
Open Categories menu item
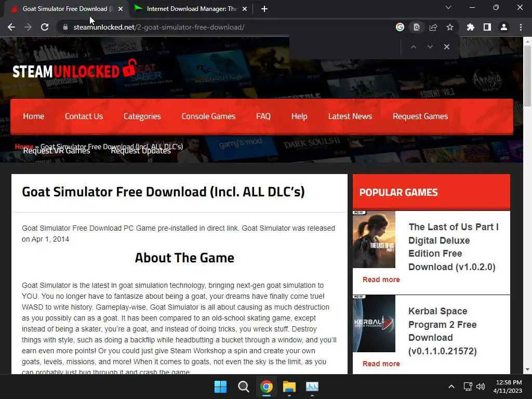[x=142, y=116]
